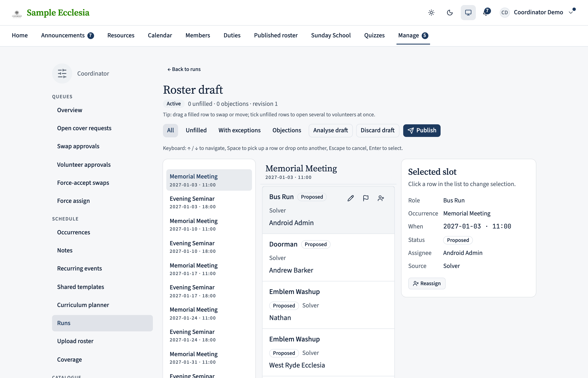
Task: Click add-person icon on Bus Run row
Action: (x=381, y=198)
